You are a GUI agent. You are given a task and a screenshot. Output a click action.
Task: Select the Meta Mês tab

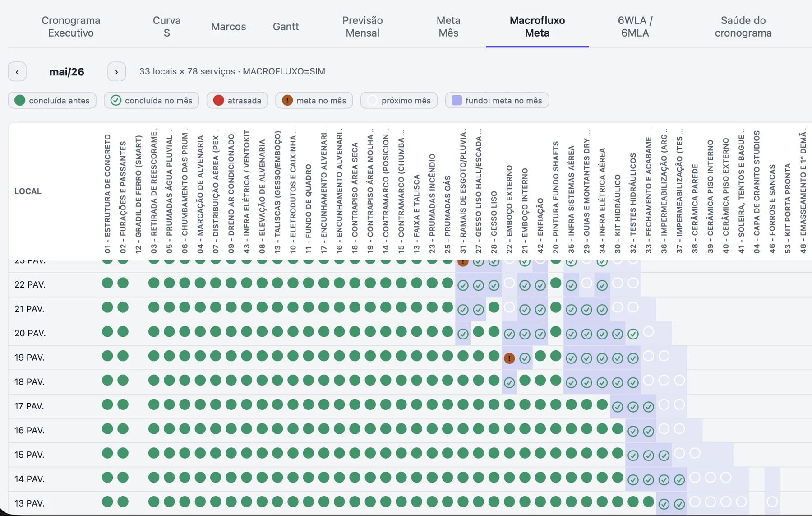click(x=448, y=27)
